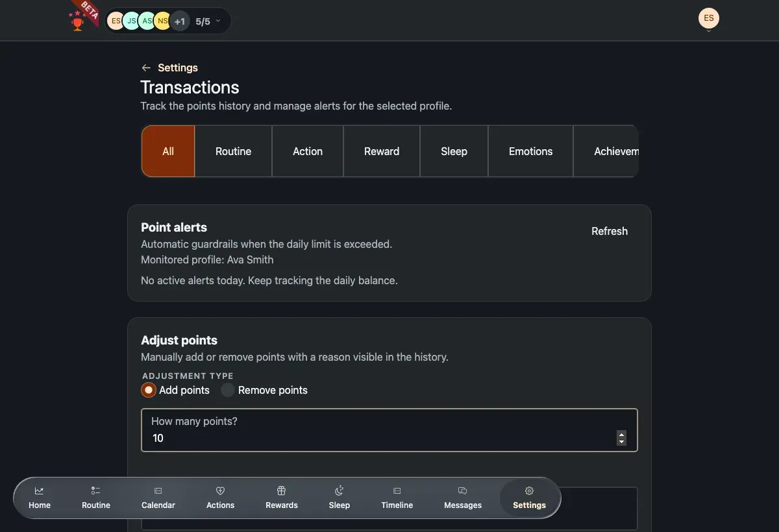Choose the Add points radio option
This screenshot has height=532, width=779.
point(149,390)
